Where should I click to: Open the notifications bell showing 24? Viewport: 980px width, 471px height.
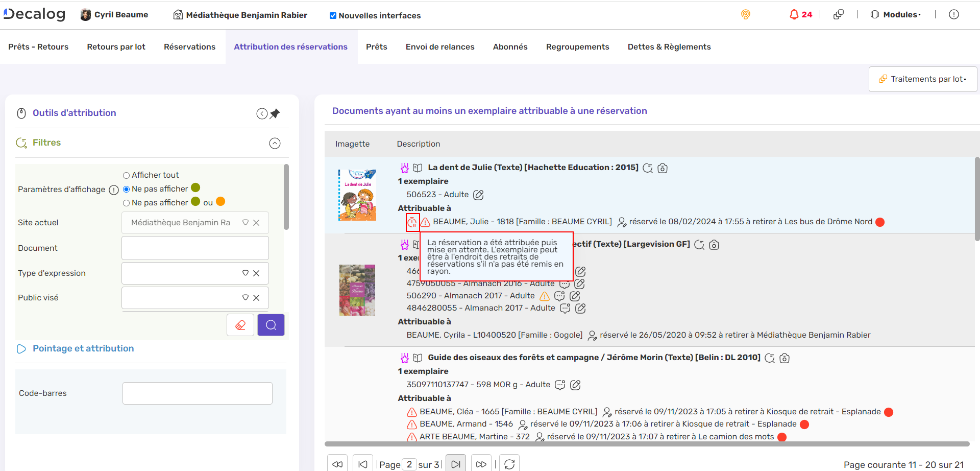point(800,14)
